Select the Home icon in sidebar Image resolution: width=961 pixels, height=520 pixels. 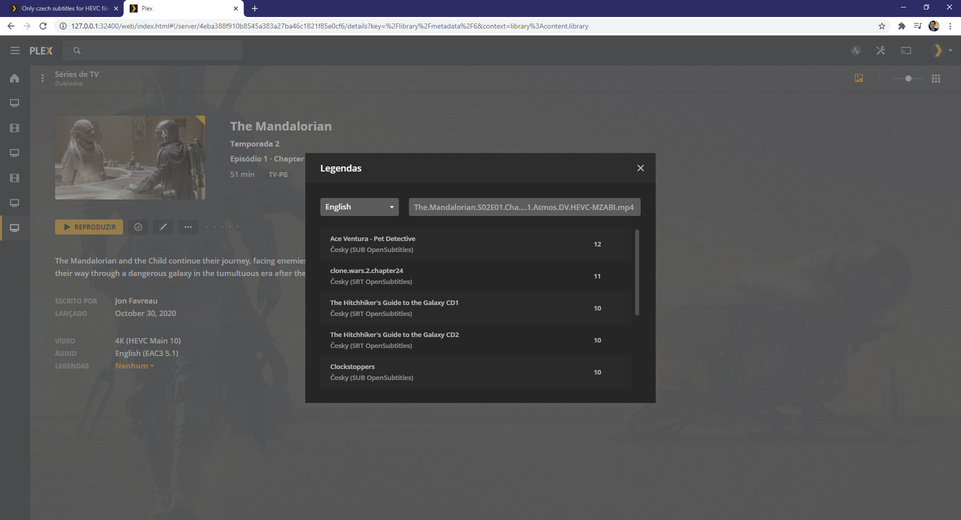(15, 78)
